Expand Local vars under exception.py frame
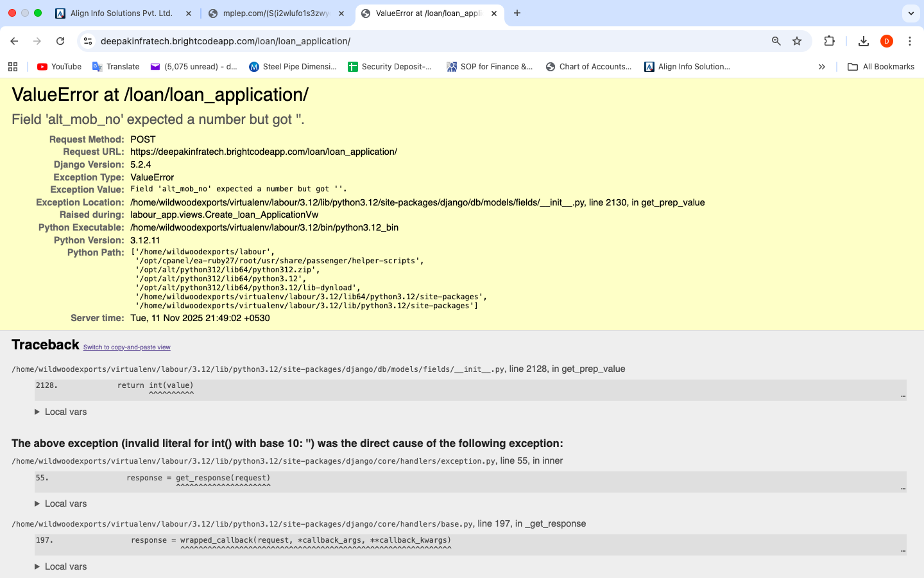 pyautogui.click(x=61, y=504)
